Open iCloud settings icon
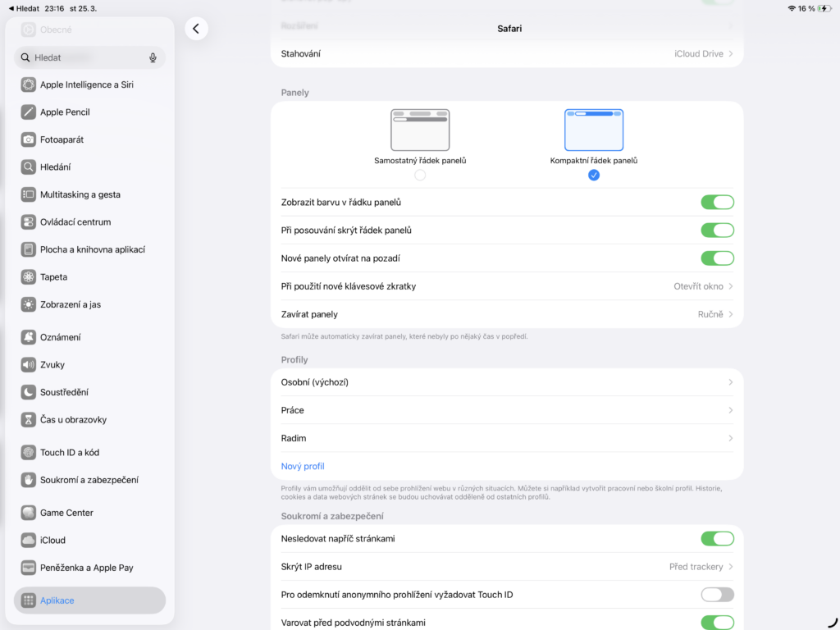 29,541
